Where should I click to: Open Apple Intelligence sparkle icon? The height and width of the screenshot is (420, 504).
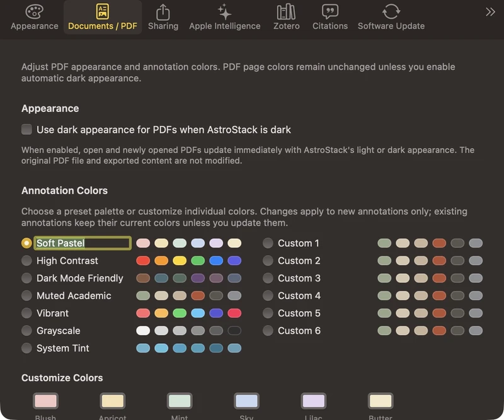(224, 11)
